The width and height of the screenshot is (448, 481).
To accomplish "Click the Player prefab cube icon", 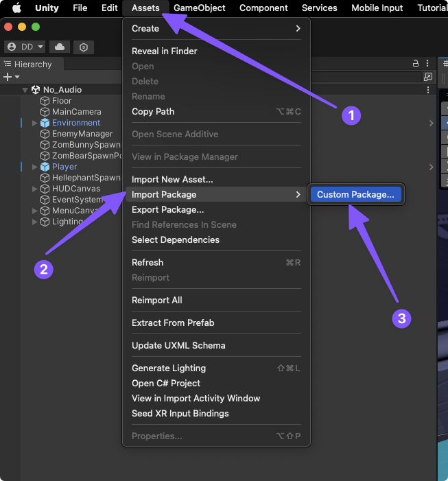I will 45,167.
